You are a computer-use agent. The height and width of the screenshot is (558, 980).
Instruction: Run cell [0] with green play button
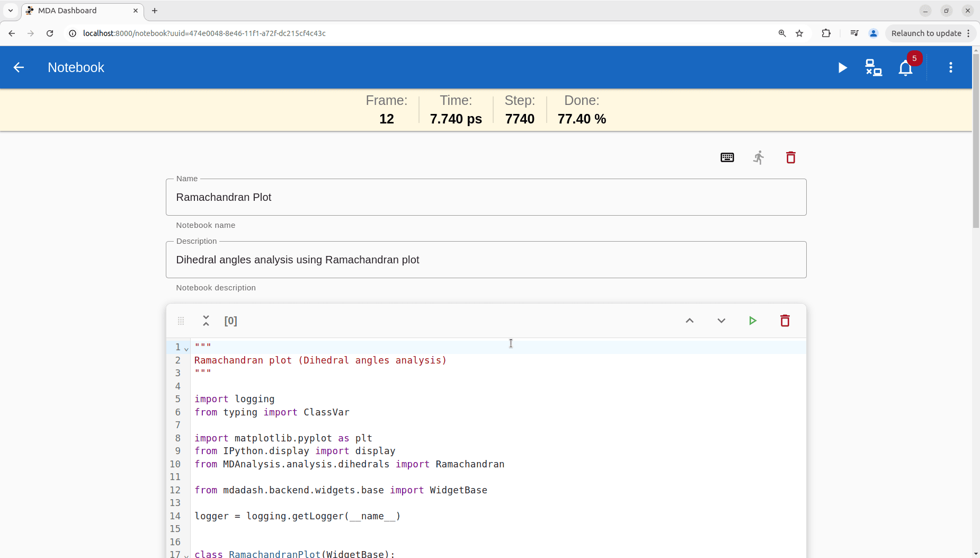tap(753, 321)
